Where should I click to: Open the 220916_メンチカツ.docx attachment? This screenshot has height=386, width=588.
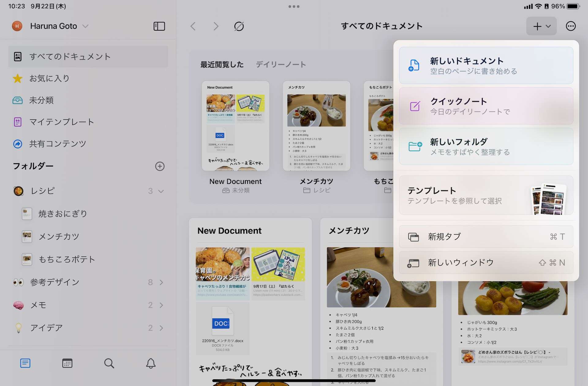click(x=223, y=329)
